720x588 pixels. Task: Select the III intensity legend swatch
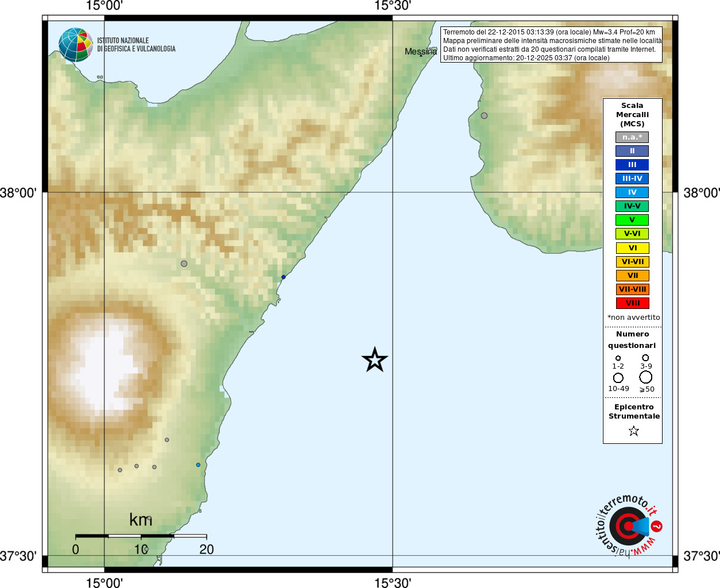[x=632, y=165]
